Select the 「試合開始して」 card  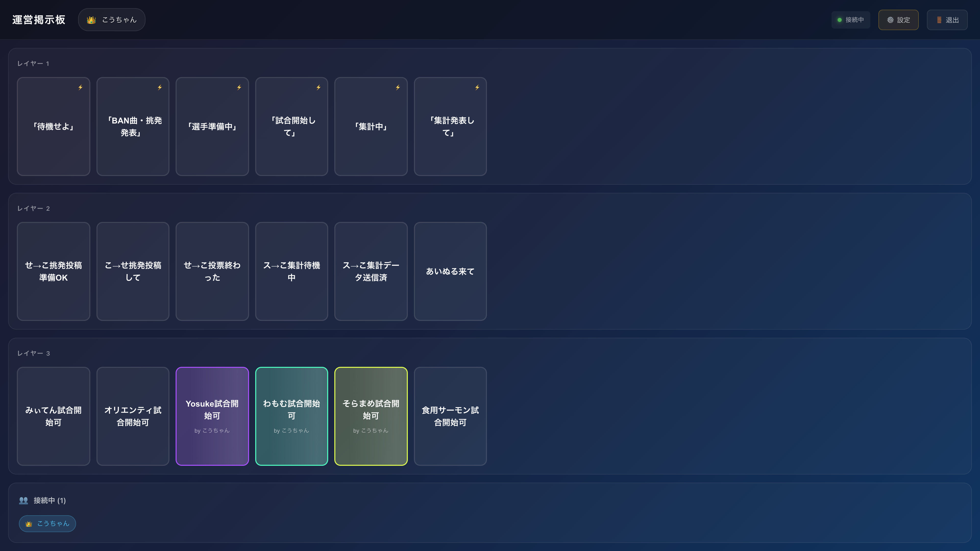tap(291, 126)
